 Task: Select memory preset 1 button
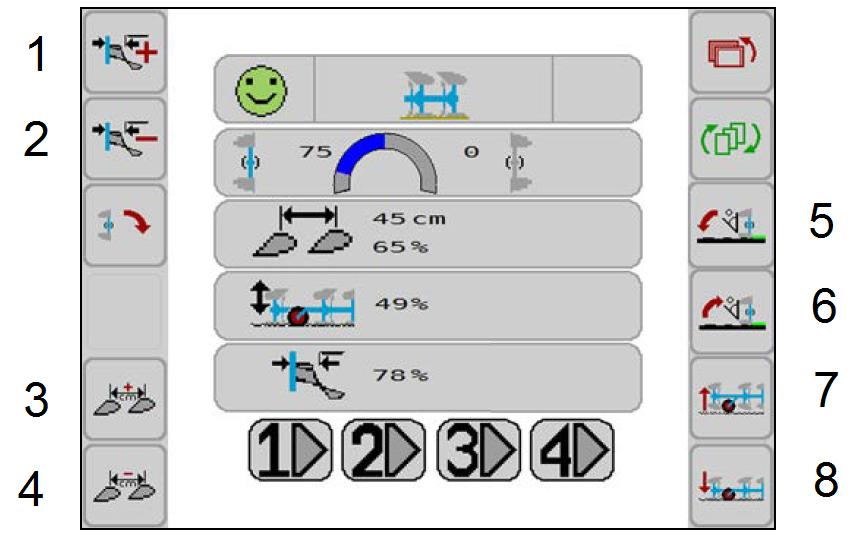pos(291,450)
